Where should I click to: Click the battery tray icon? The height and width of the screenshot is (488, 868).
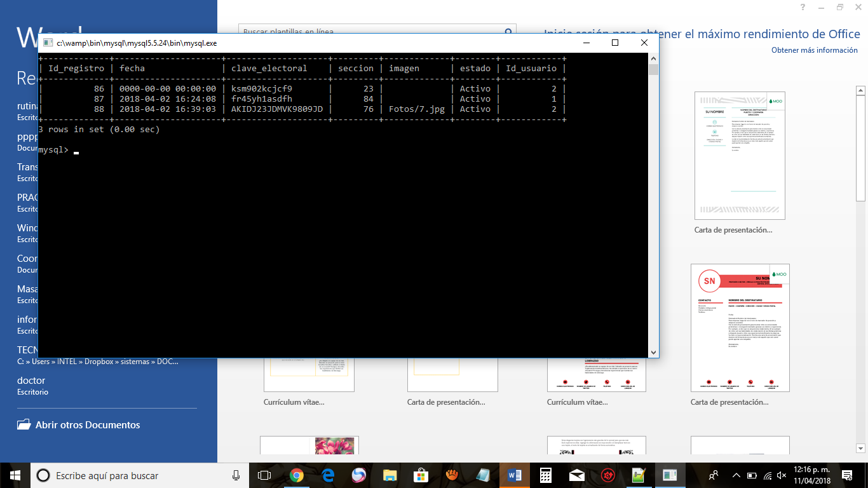tap(752, 475)
